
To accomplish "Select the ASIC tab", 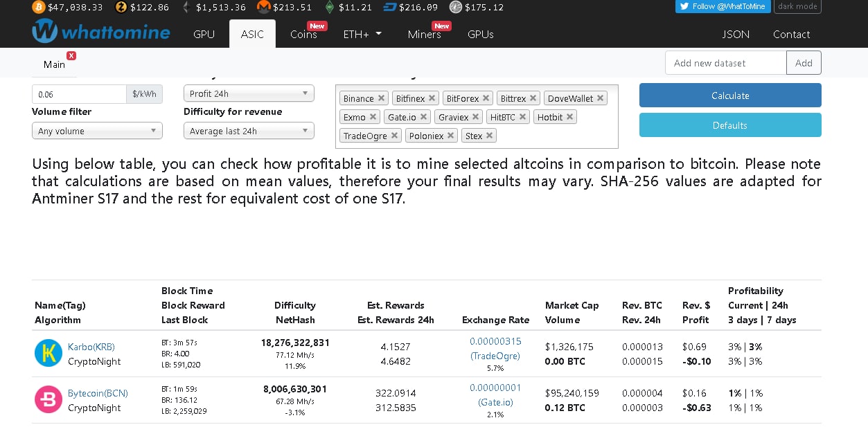I will tap(252, 34).
